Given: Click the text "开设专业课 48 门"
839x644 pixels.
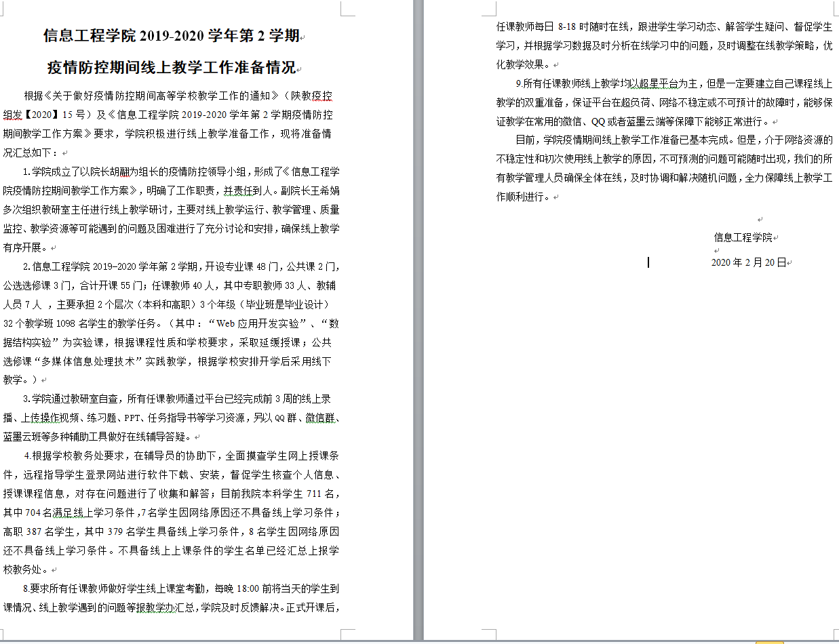Looking at the screenshot, I should pos(241,266).
